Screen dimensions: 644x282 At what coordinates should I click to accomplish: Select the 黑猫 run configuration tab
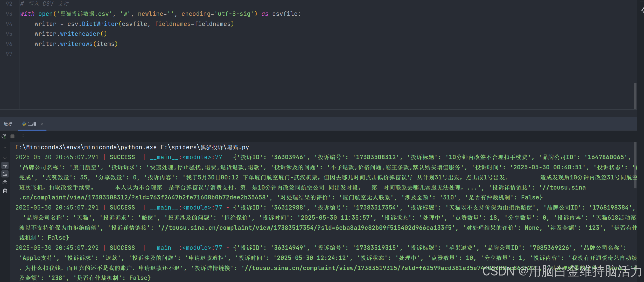(x=32, y=124)
